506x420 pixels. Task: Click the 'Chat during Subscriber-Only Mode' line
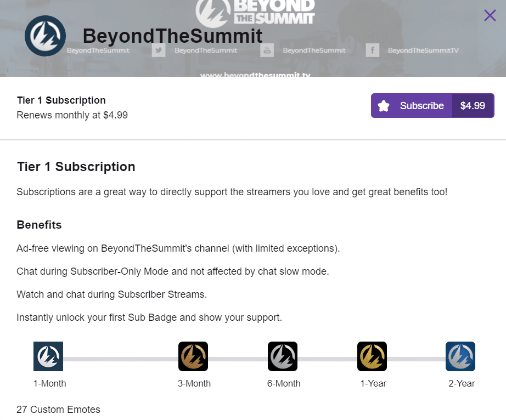pos(173,271)
